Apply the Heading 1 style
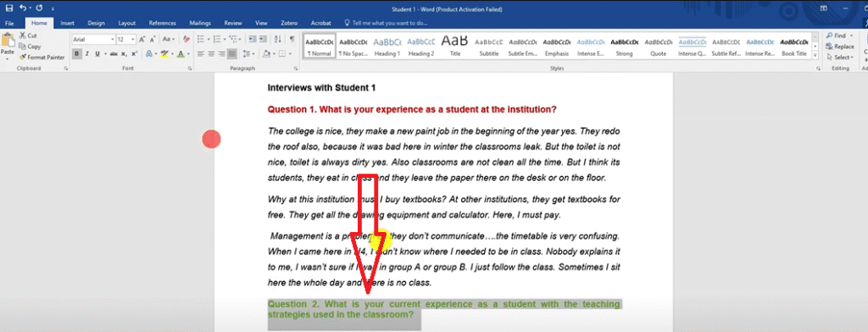 coord(387,47)
